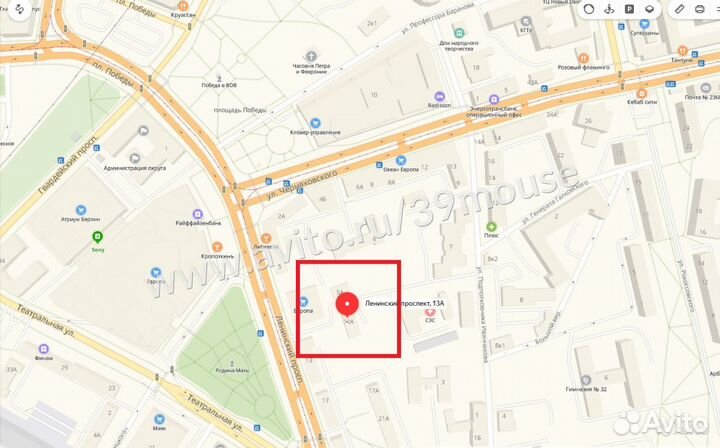Click the Океан Европа shop icon

[401, 160]
